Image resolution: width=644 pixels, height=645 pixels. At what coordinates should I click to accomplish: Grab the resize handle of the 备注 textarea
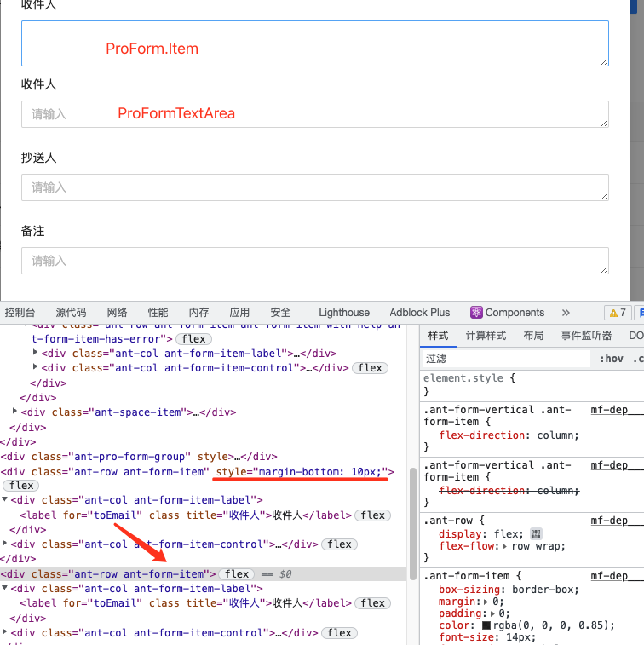tap(604, 270)
